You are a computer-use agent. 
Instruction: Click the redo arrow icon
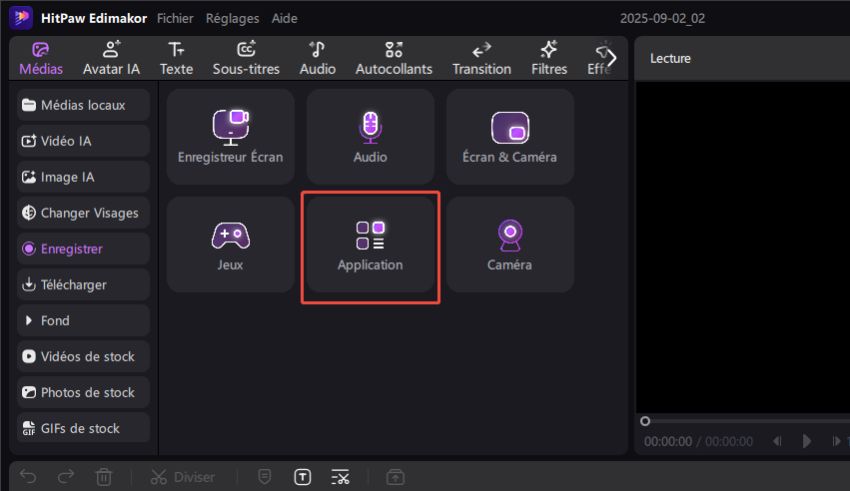pos(66,477)
